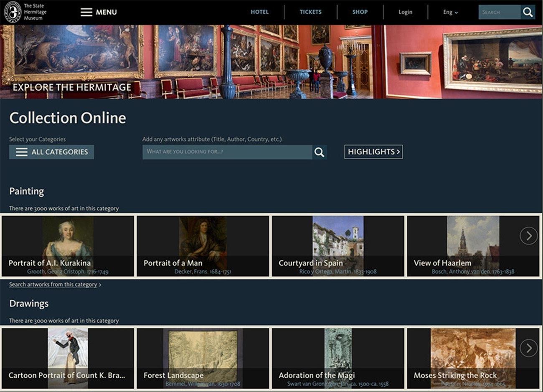543x392 pixels.
Task: Click 'Search artworks from this category' link
Action: coord(55,284)
